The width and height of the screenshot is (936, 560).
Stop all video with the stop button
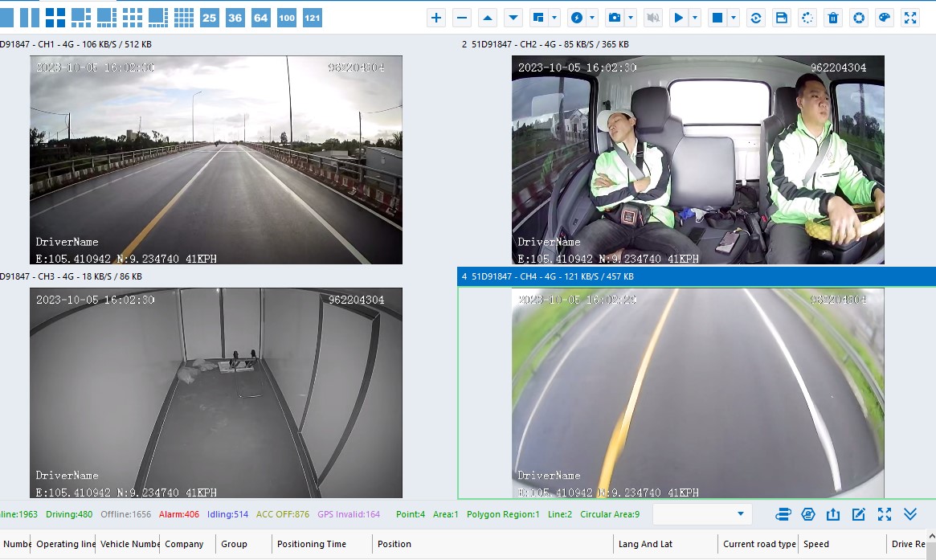[717, 18]
